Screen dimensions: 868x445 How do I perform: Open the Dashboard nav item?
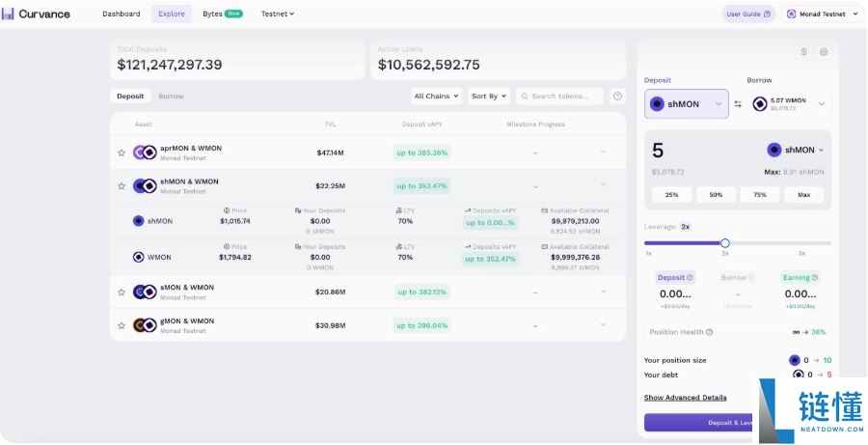122,14
